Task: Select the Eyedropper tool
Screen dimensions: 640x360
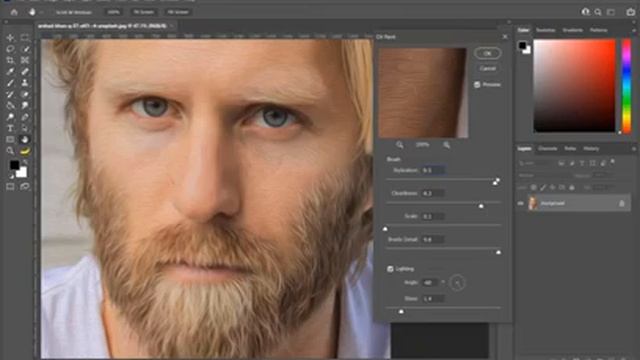Action: [x=10, y=72]
